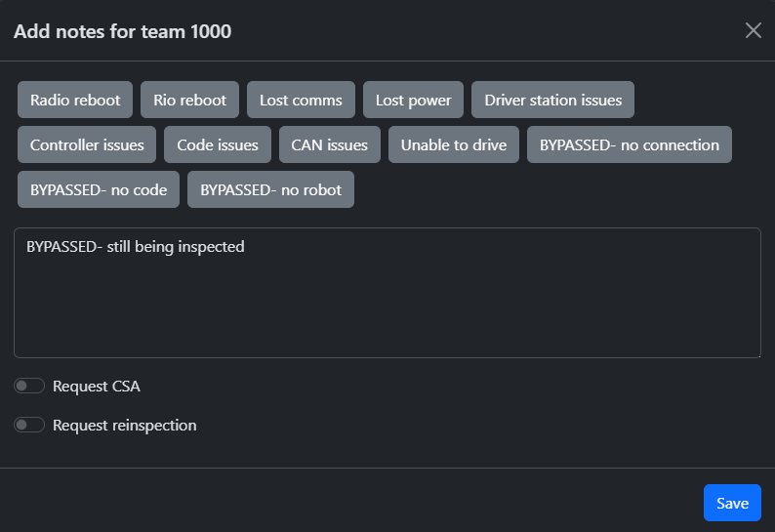The image size is (775, 532).
Task: Enable the Request reinspection switch
Action: tap(29, 425)
